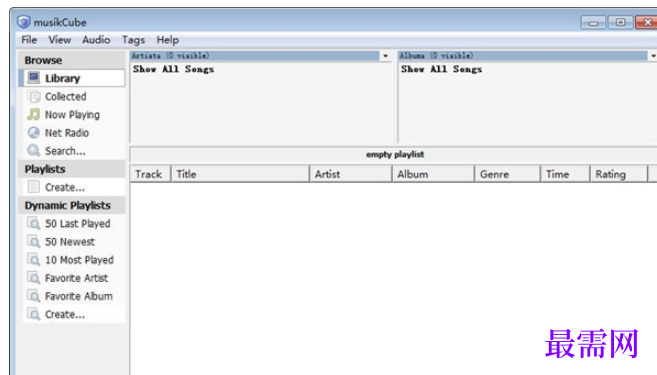Viewport: 657px width, 375px height.
Task: Click the Browse section header
Action: (x=72, y=60)
